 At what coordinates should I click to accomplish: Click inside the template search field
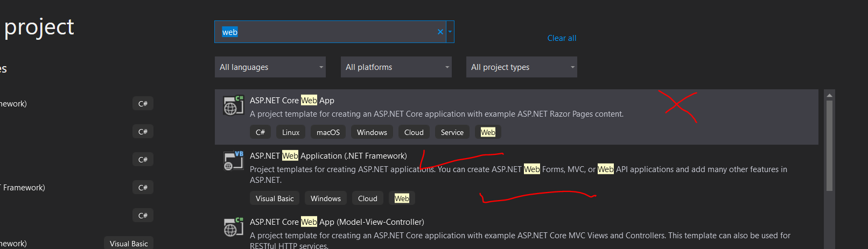328,32
